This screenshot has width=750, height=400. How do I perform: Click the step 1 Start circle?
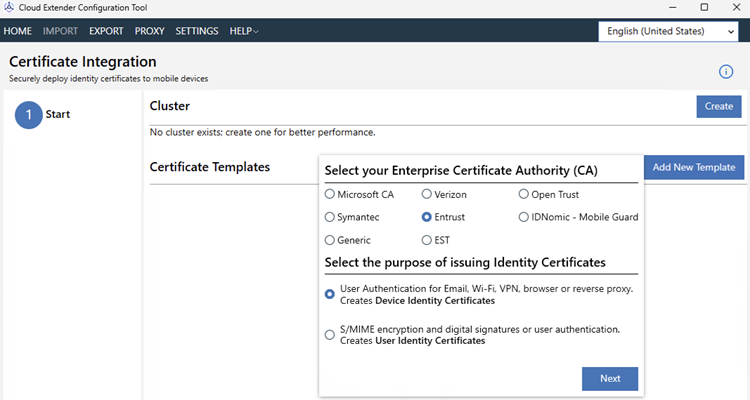tap(28, 115)
